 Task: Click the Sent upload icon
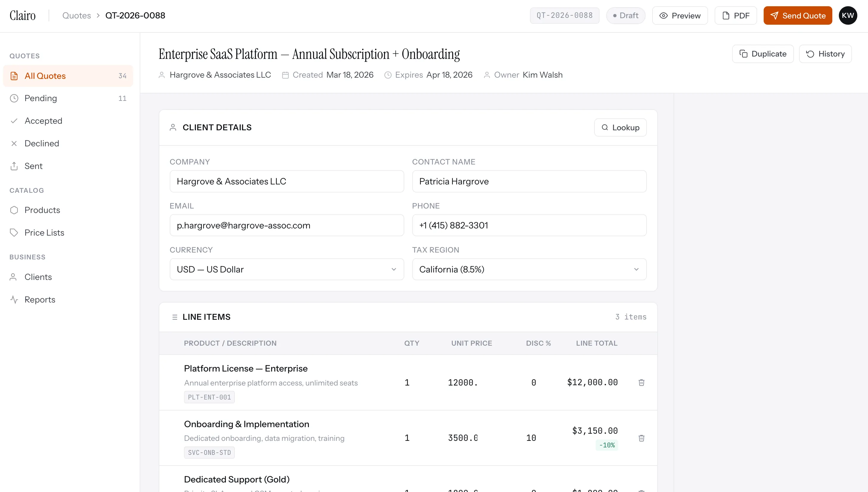(x=14, y=166)
